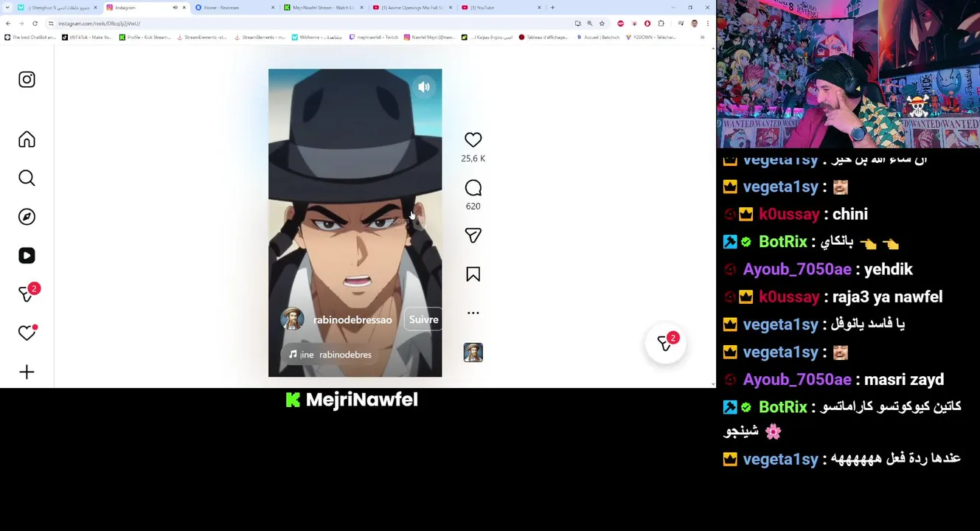Reload the Instagram page
Viewport: 980px width, 531px height.
pyautogui.click(x=35, y=24)
